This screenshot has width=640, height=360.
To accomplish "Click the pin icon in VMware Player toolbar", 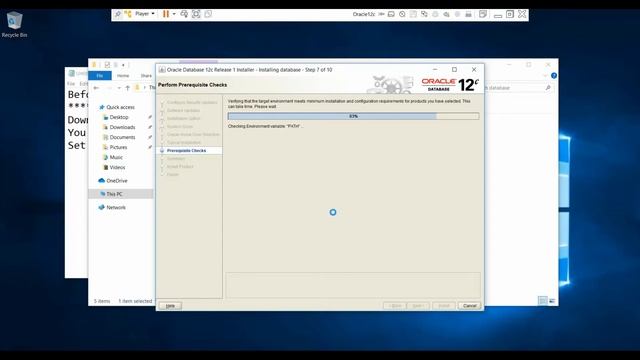I will [x=118, y=14].
